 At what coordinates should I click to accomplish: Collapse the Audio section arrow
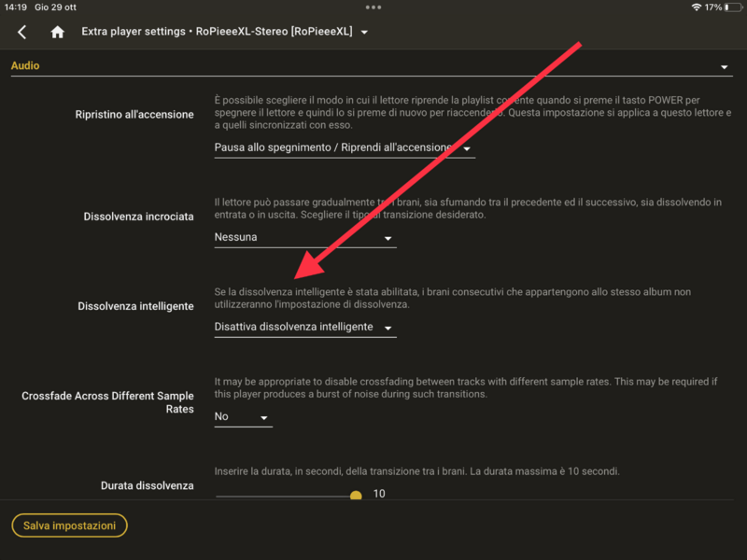click(x=725, y=67)
